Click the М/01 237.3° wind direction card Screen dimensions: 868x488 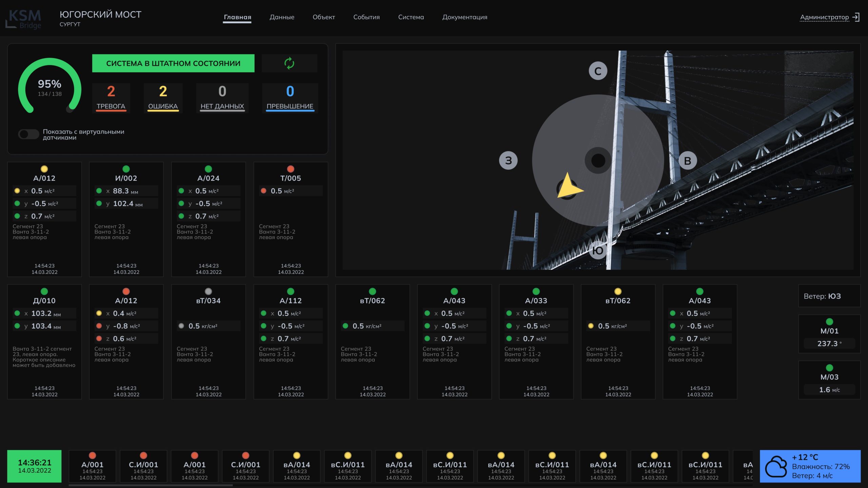click(x=829, y=334)
